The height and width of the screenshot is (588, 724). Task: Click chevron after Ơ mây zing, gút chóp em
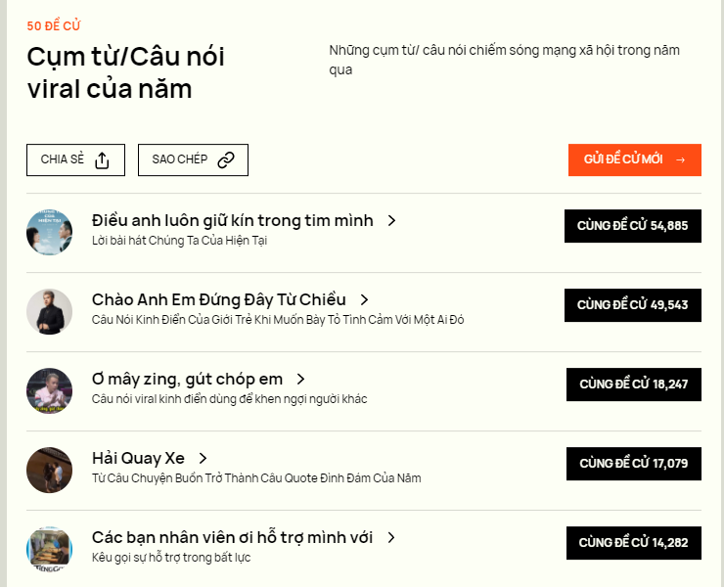point(300,380)
